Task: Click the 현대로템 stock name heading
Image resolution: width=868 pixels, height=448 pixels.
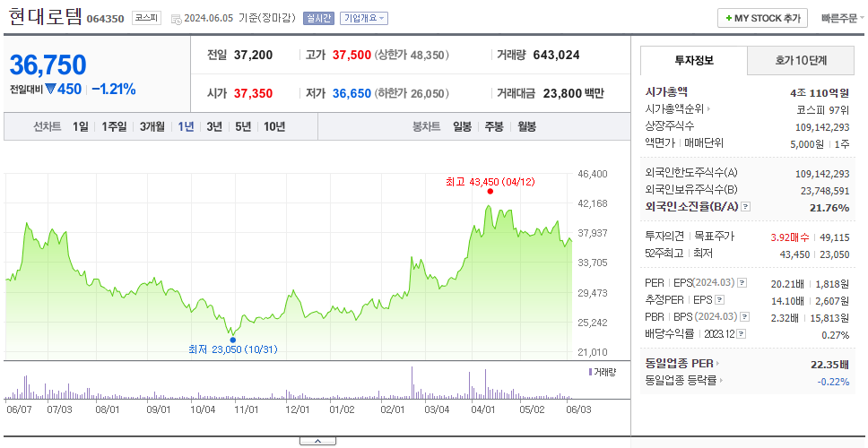Action: pos(45,18)
